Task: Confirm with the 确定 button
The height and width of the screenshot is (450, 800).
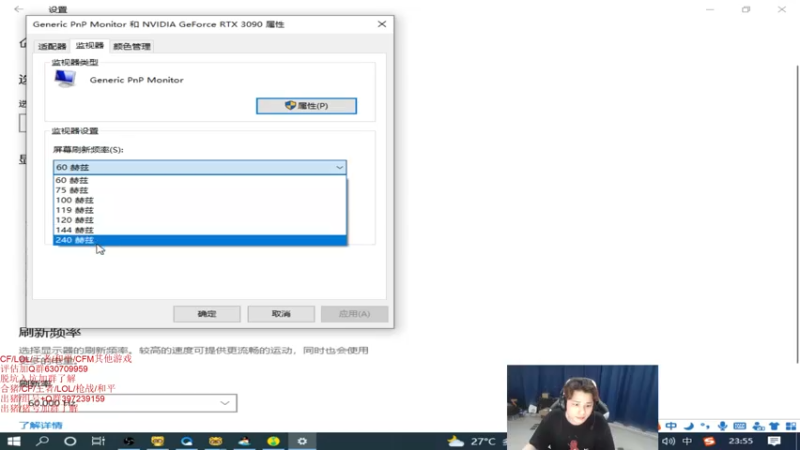Action: [x=207, y=314]
